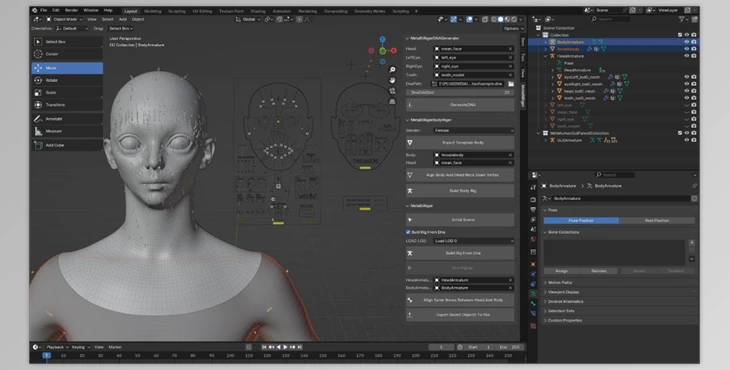Switch perspective/orthographic grid icon in viewport
Image resolution: width=730 pixels, height=370 pixels.
coord(392,101)
